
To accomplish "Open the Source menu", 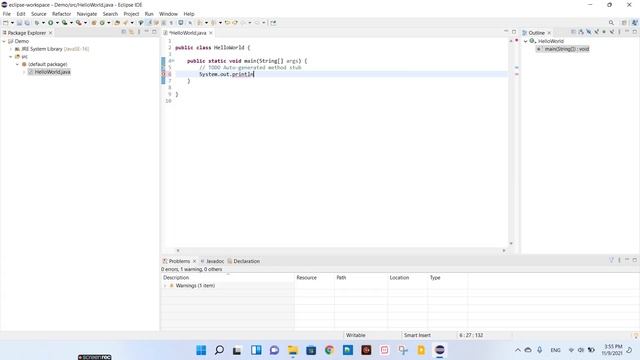I will click(39, 14).
